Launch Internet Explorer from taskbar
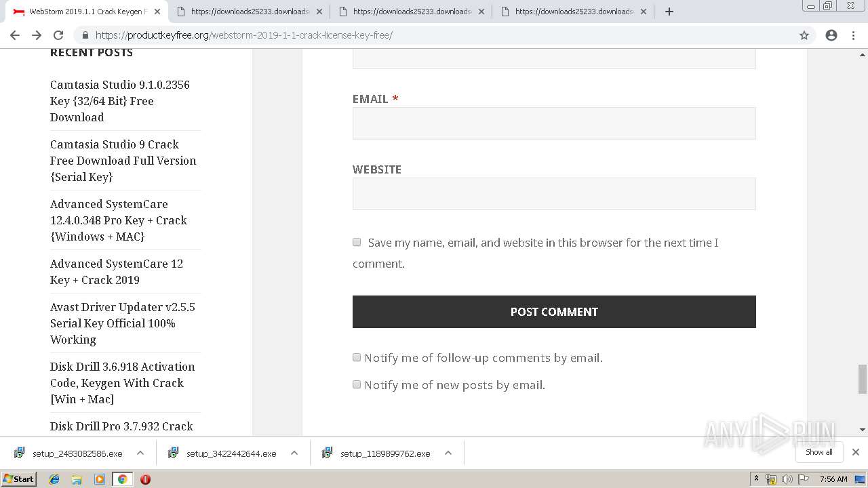 click(54, 479)
